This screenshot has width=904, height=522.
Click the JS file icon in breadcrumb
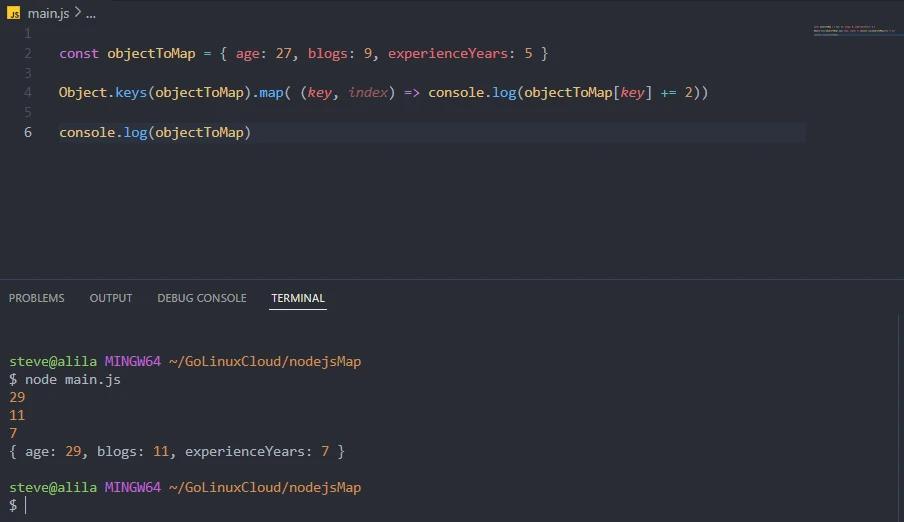point(14,14)
